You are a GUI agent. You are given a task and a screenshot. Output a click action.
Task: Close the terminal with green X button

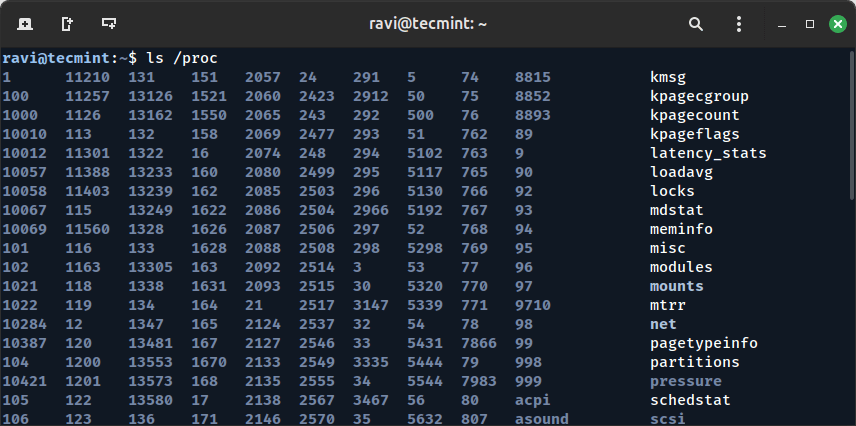click(x=838, y=24)
